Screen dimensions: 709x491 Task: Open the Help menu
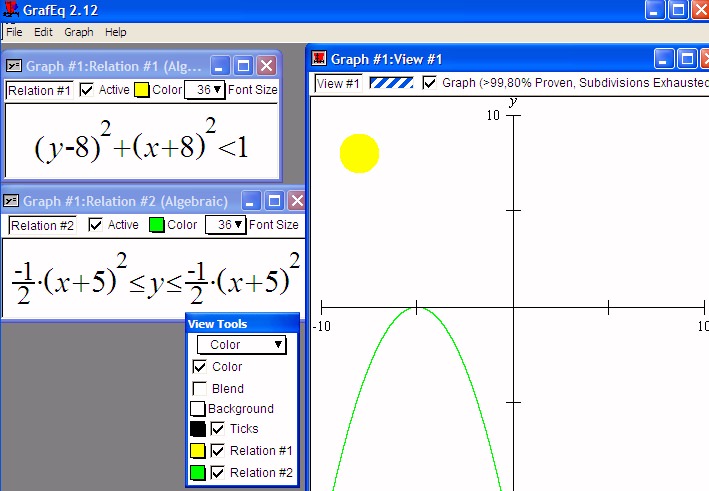pyautogui.click(x=116, y=32)
